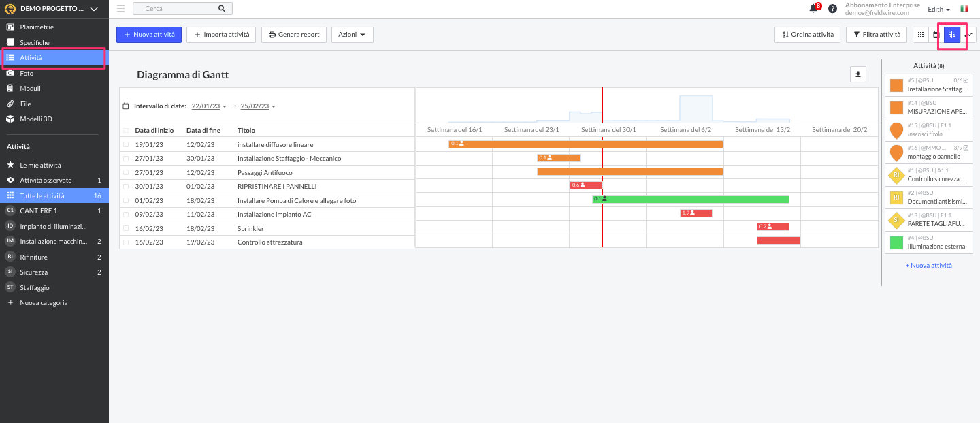The image size is (980, 423).
Task: Open Le mie attività list
Action: point(40,165)
